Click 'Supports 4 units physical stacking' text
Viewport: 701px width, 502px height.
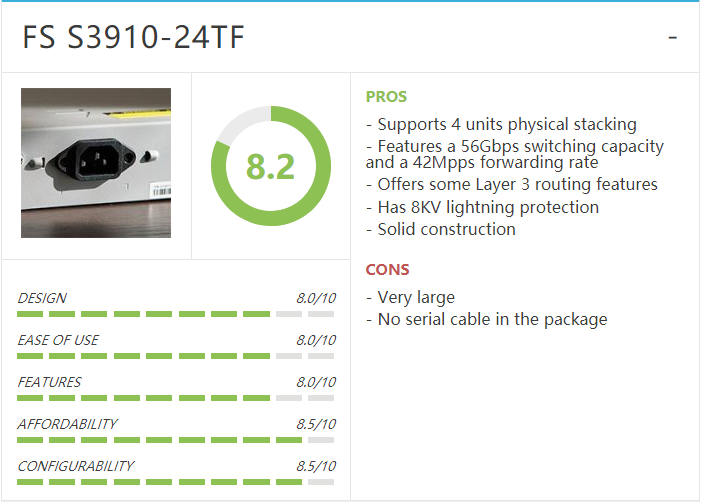point(501,125)
